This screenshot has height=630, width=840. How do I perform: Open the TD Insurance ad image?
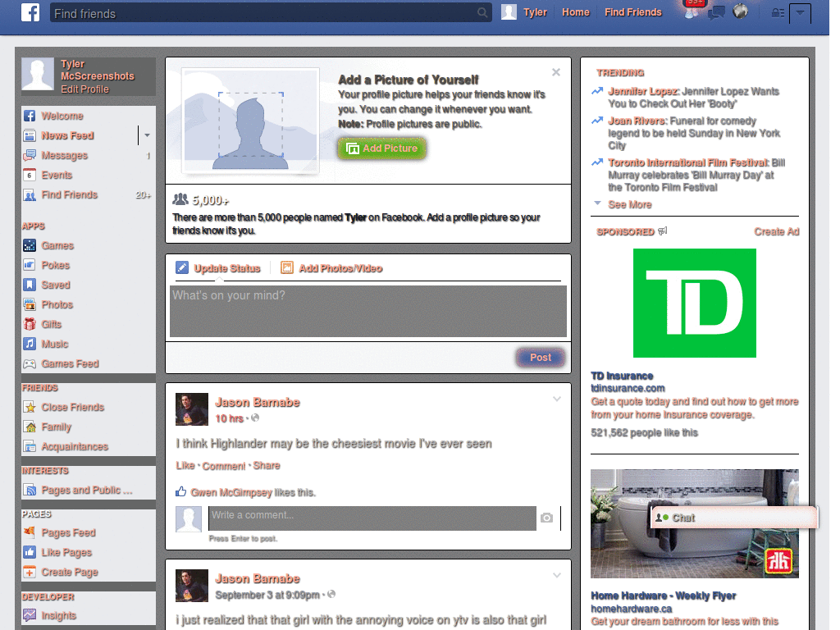pos(694,303)
